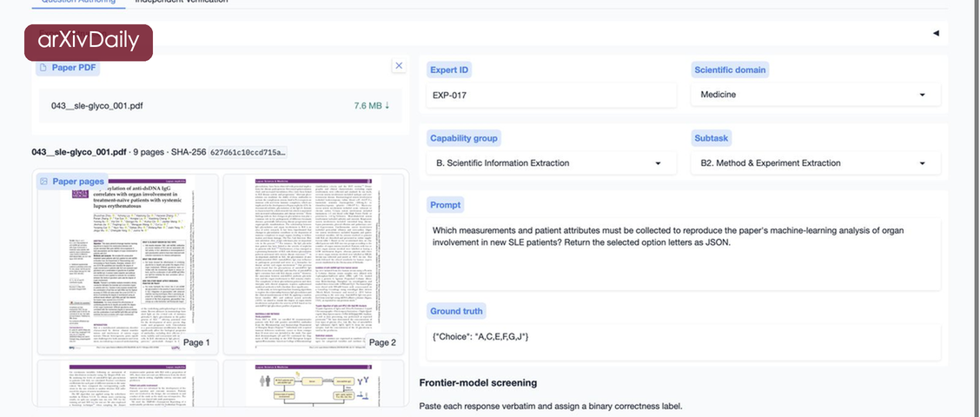Image resolution: width=980 pixels, height=417 pixels.
Task: Click the Paper PDF document icon label
Action: click(68, 68)
